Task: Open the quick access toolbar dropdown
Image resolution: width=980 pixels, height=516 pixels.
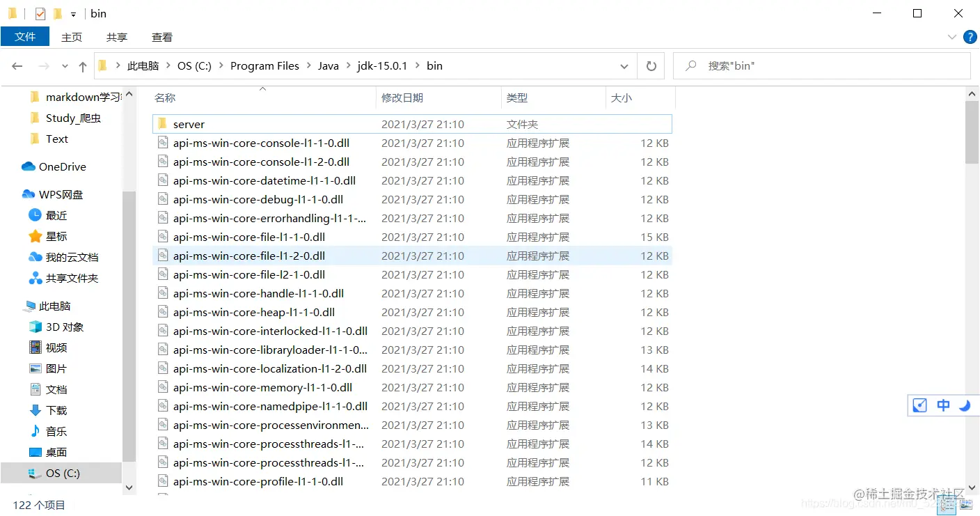Action: tap(73, 14)
